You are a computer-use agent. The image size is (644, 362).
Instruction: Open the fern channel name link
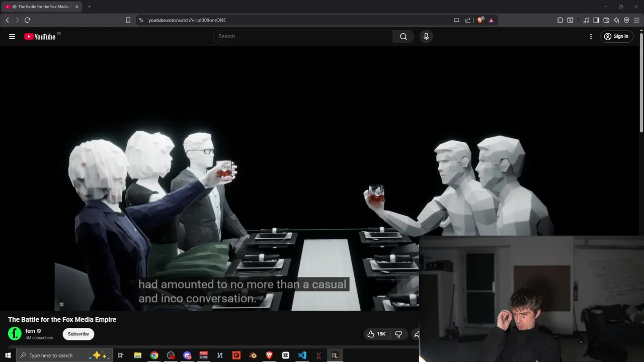pos(30,331)
